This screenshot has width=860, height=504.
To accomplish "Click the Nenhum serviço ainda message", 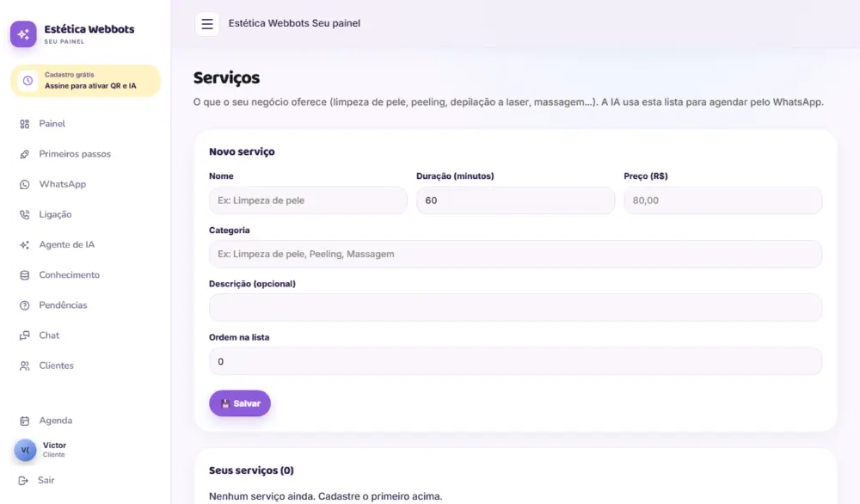I will click(x=325, y=496).
